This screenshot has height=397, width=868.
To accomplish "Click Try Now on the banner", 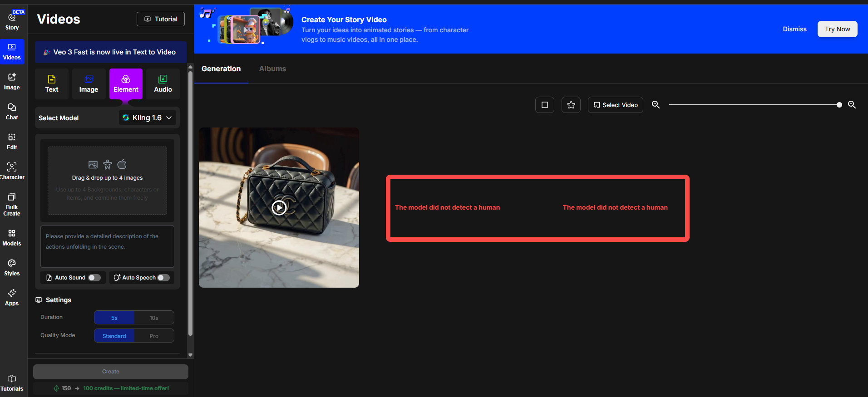I will coord(837,29).
